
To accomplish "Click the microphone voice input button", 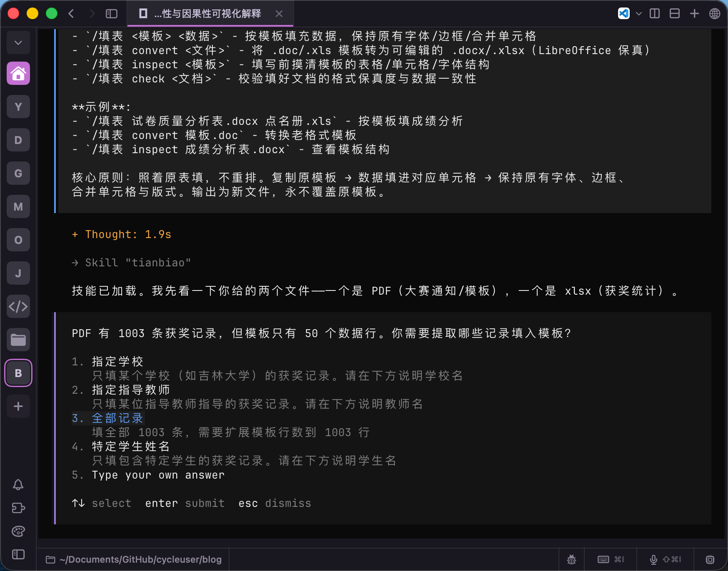I will click(665, 559).
